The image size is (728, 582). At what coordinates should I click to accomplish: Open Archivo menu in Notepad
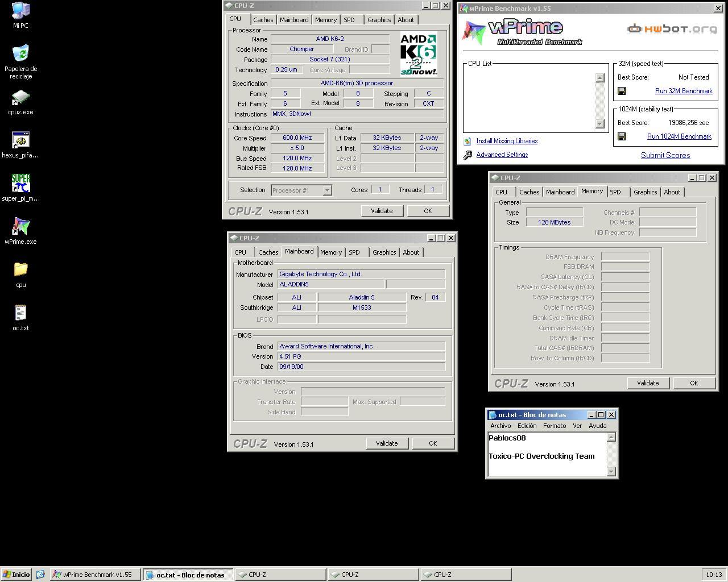[500, 426]
